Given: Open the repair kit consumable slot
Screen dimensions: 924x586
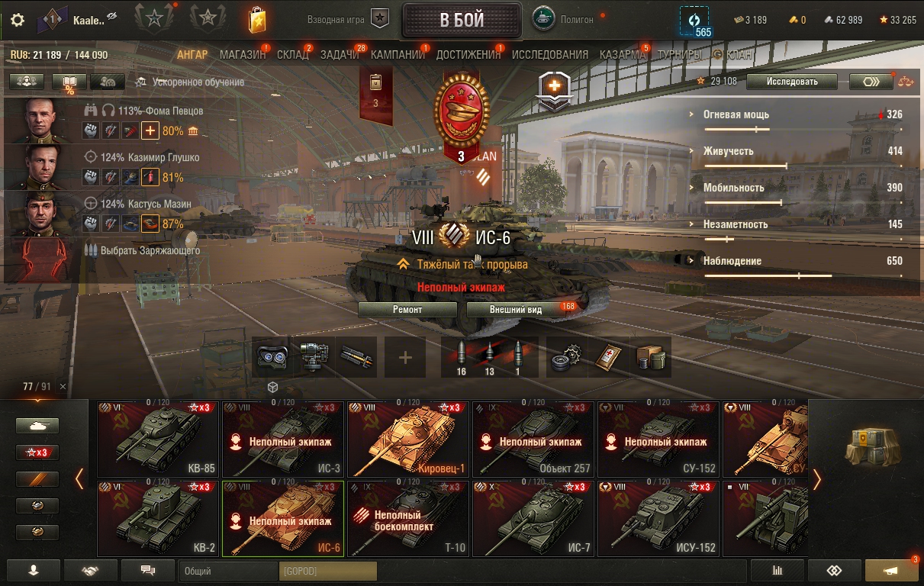Looking at the screenshot, I should click(568, 357).
